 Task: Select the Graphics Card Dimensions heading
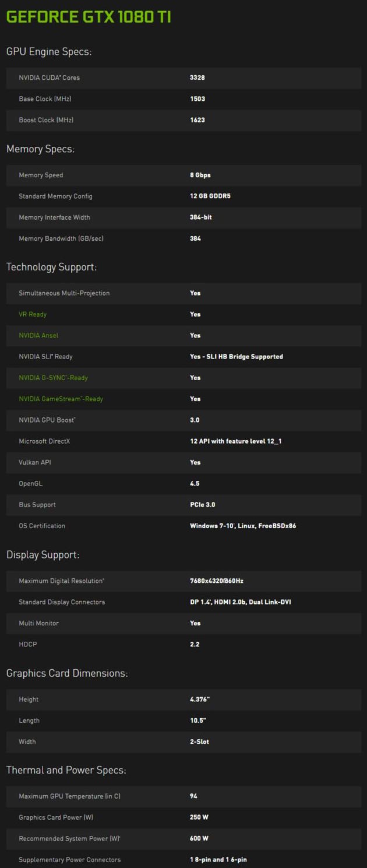pyautogui.click(x=67, y=673)
